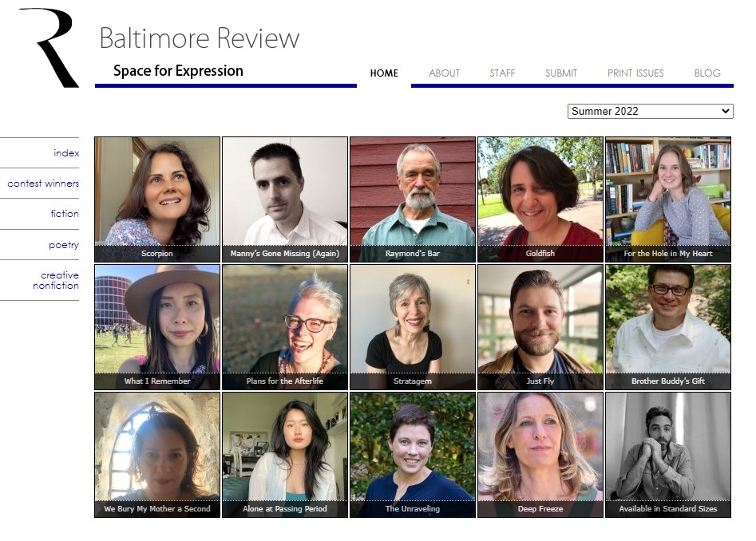The image size is (756, 541).
Task: Select the Deep Freeze thumbnail
Action: coord(540,455)
